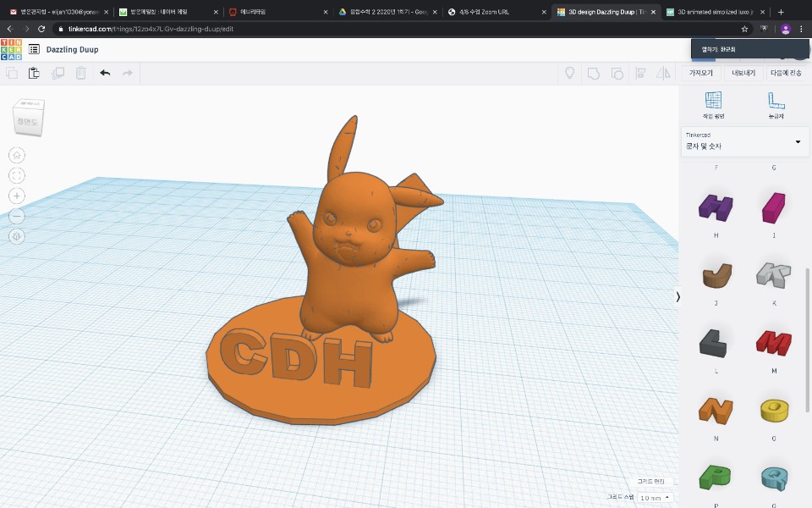The image size is (812, 508).
Task: Click the Copy icon in the toolbar
Action: coord(11,73)
